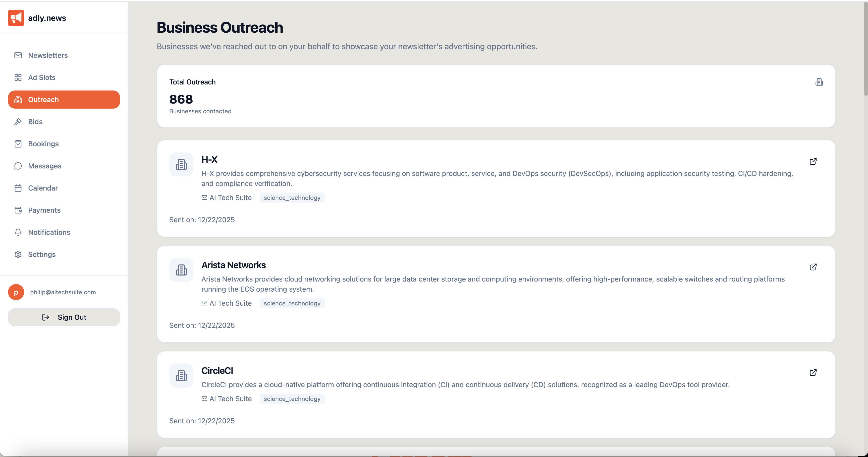
Task: Open Notifications in the sidebar
Action: point(49,232)
